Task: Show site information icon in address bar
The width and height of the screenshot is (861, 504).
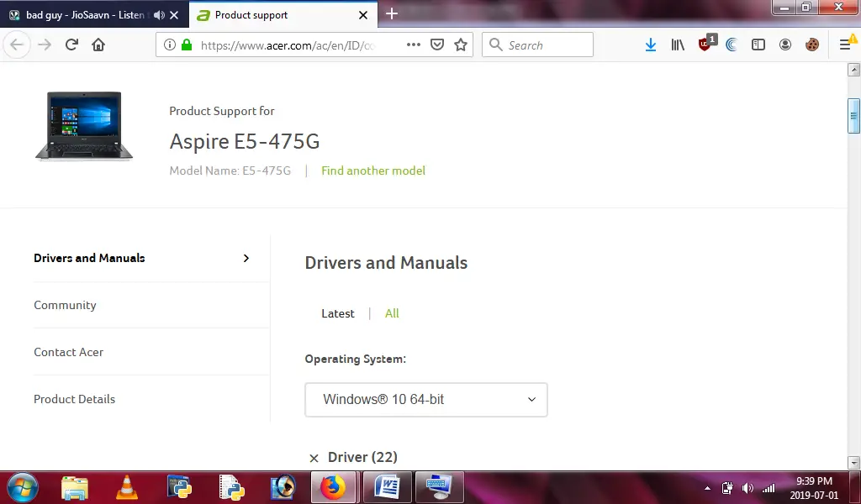Action: (170, 45)
